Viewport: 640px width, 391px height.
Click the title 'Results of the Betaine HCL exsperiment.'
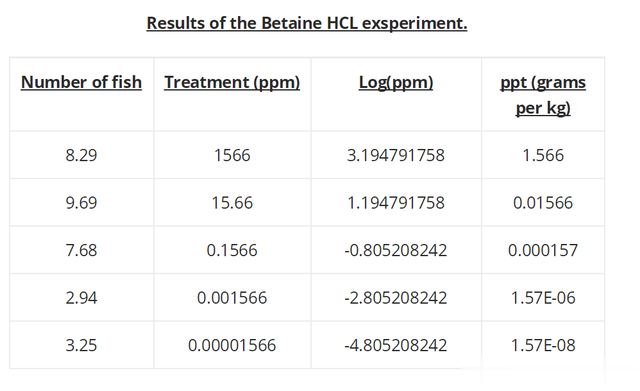(x=307, y=23)
